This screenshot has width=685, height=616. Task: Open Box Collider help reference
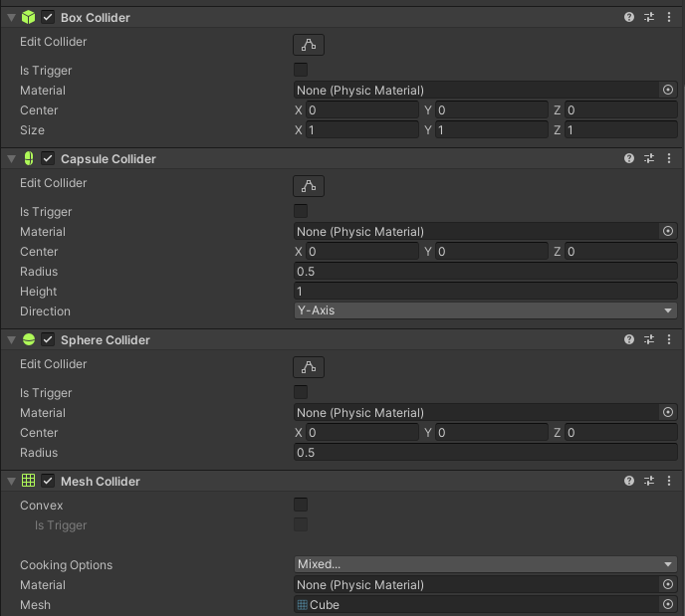pos(629,17)
